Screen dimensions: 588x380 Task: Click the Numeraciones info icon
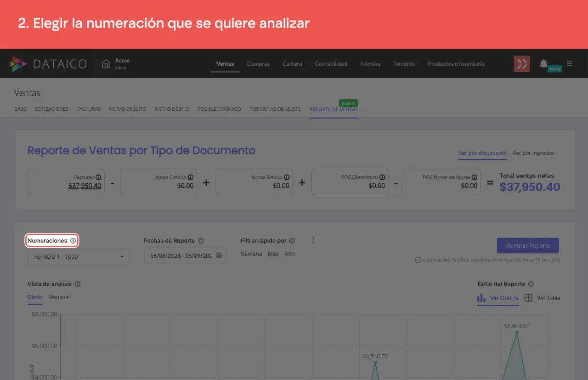click(73, 241)
